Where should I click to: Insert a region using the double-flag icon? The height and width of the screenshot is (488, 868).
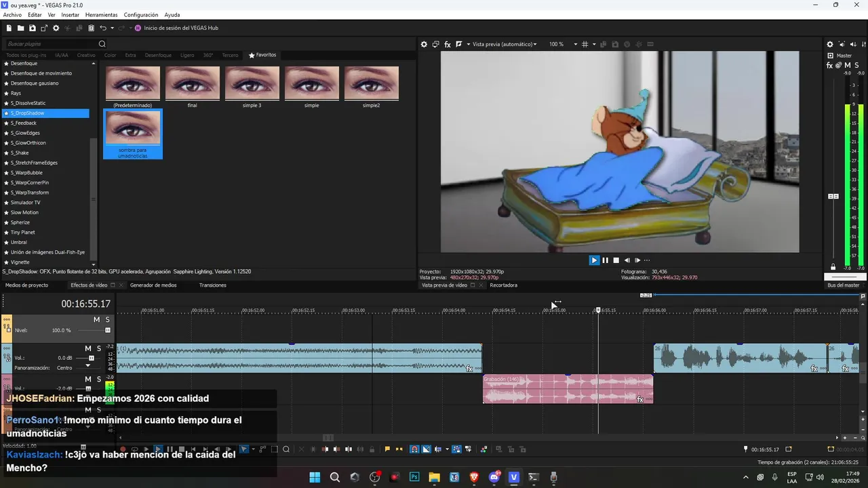pyautogui.click(x=399, y=449)
